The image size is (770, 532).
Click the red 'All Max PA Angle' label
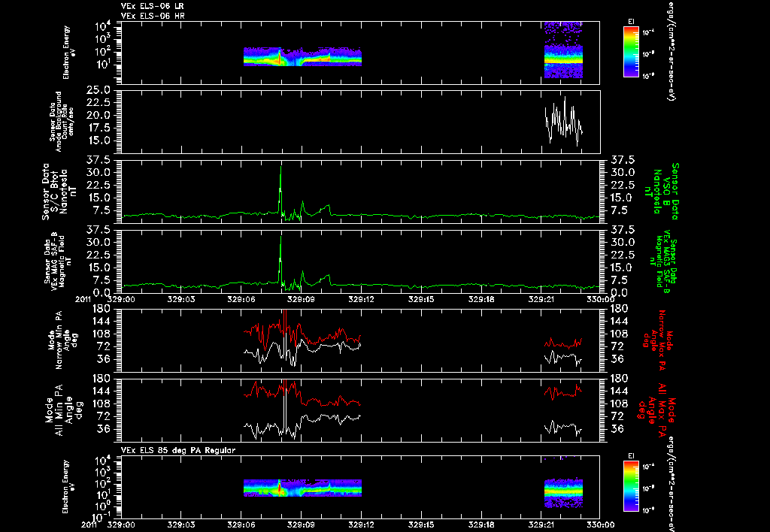click(x=656, y=410)
